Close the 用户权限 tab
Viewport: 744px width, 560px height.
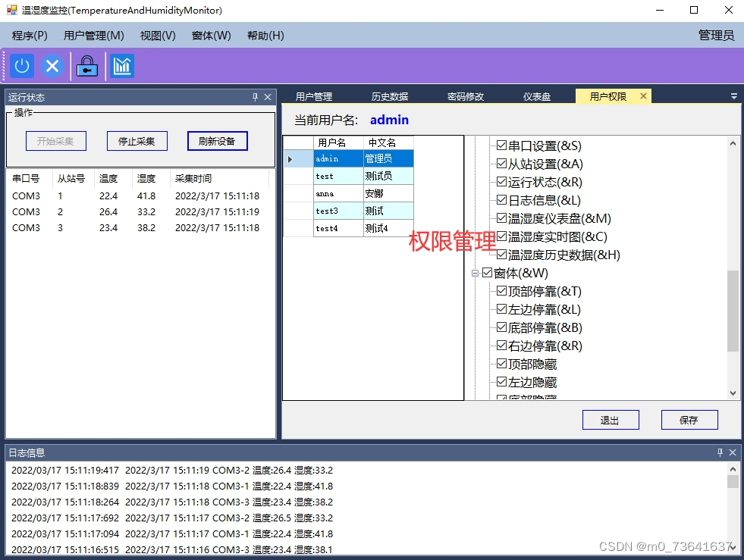pos(643,96)
